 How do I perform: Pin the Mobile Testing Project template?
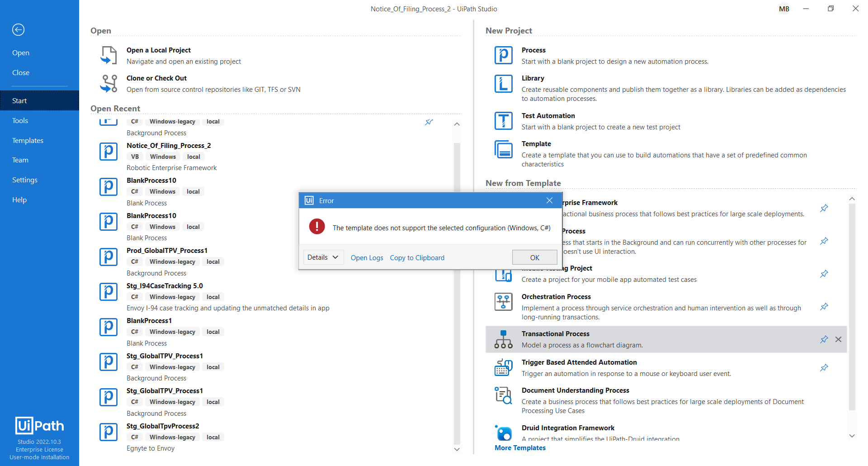coord(824,274)
